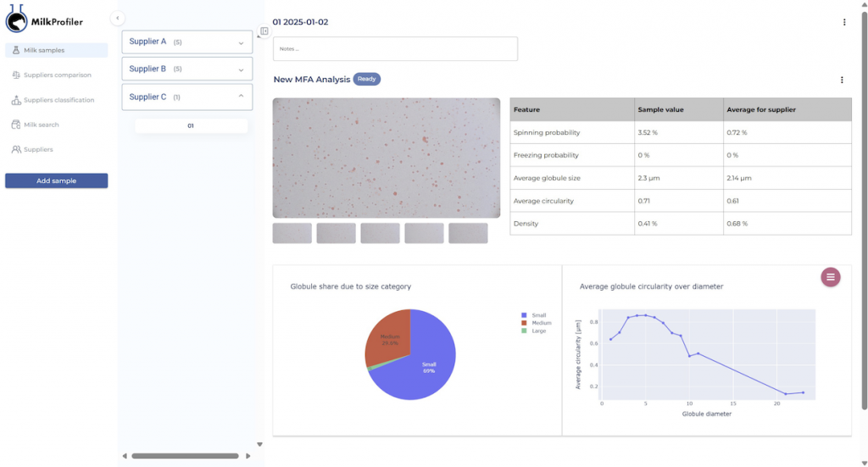Click the Sample value column header
This screenshot has width=868, height=467.
(679, 109)
